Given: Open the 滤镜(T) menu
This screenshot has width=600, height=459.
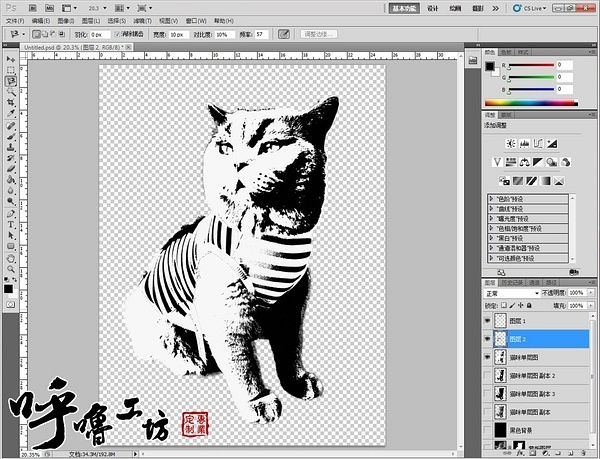Looking at the screenshot, I should pos(142,21).
